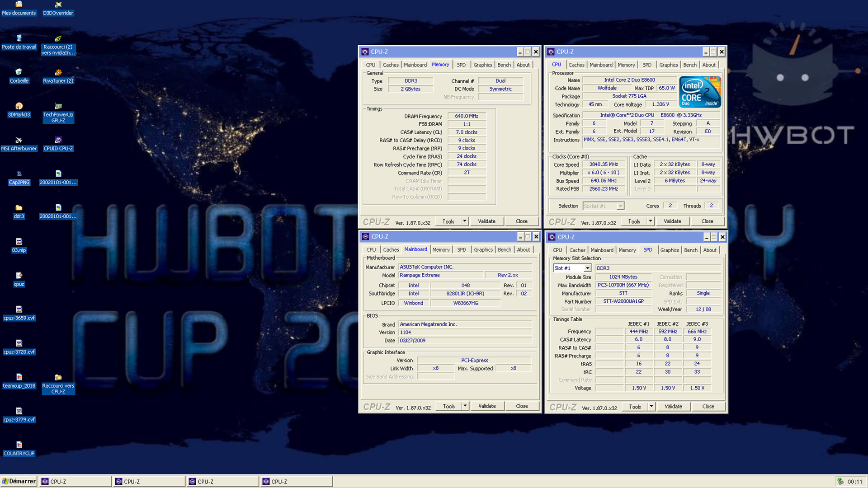Activate the first CPU-Z taskbar button
Viewport: 868px width, 488px height.
(75, 482)
